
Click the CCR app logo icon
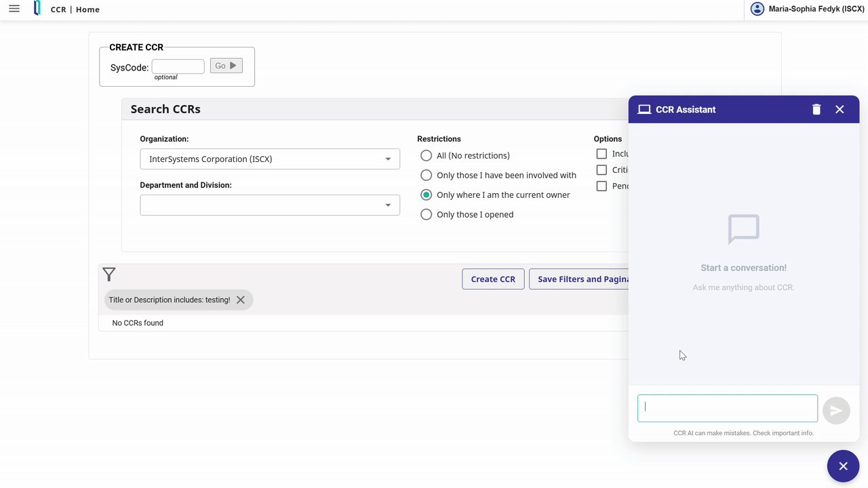coord(37,9)
